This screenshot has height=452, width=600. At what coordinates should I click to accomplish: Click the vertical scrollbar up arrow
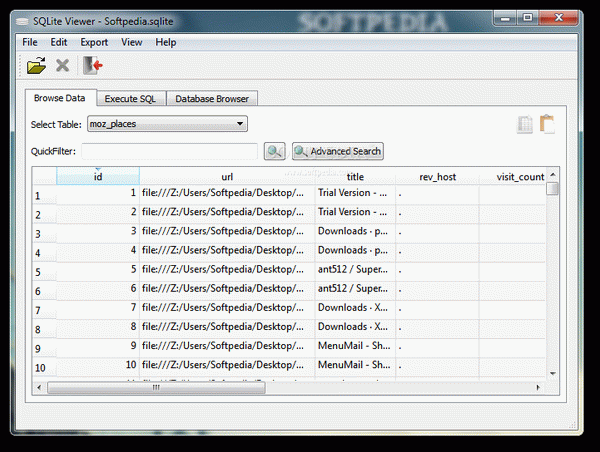coord(553,175)
